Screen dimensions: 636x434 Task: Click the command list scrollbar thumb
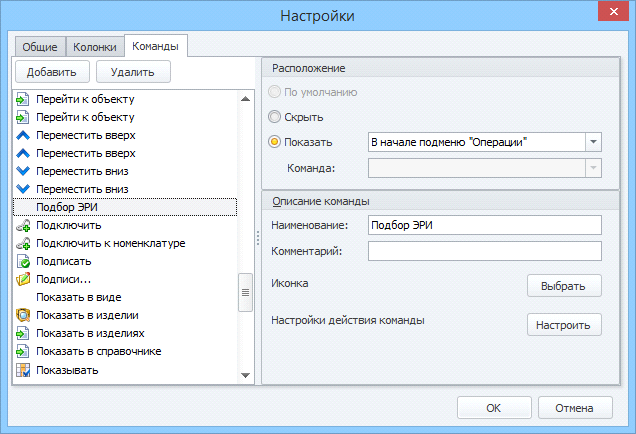click(245, 292)
